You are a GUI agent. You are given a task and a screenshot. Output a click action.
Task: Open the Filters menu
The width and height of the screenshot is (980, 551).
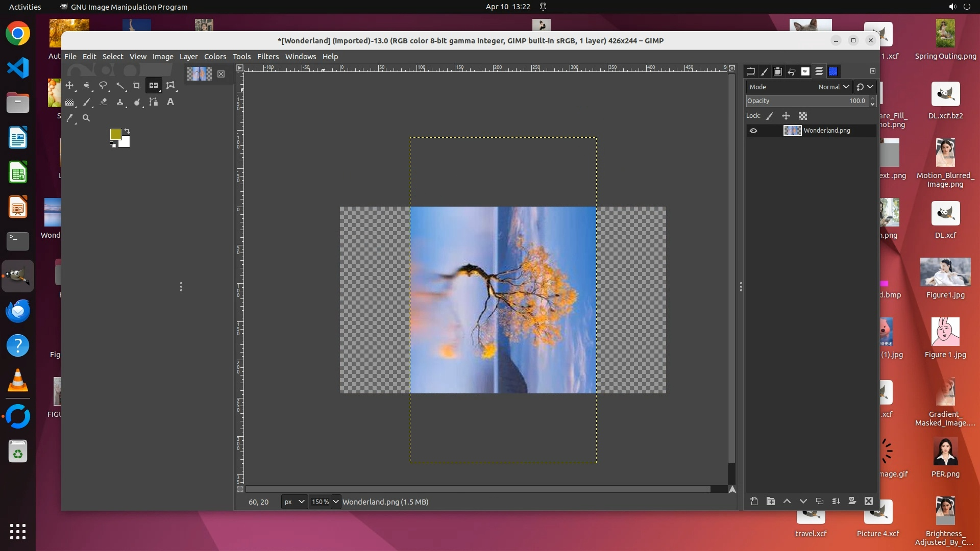(267, 57)
